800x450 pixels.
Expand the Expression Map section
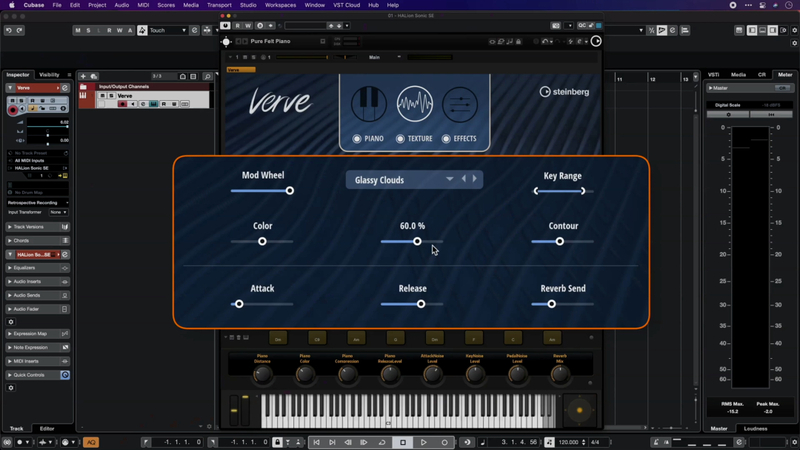pyautogui.click(x=38, y=334)
